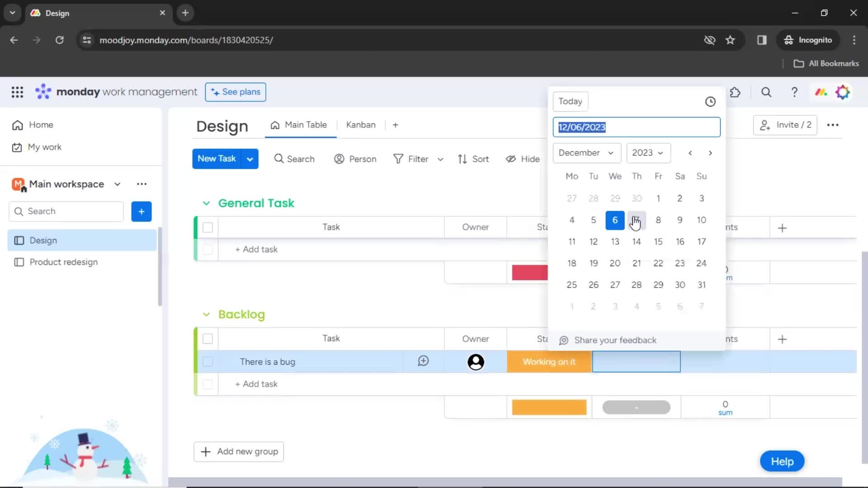
Task: Click the monday.com grid apps icon
Action: click(x=17, y=92)
